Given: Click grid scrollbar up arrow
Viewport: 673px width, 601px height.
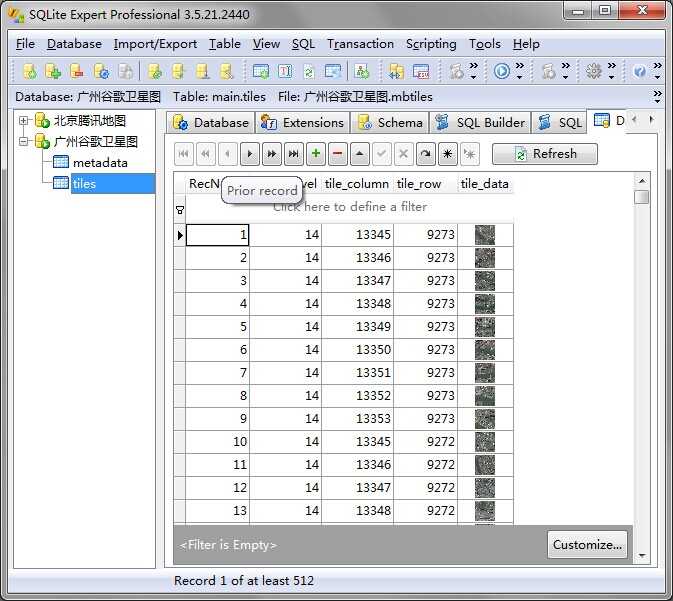Looking at the screenshot, I should click(642, 181).
